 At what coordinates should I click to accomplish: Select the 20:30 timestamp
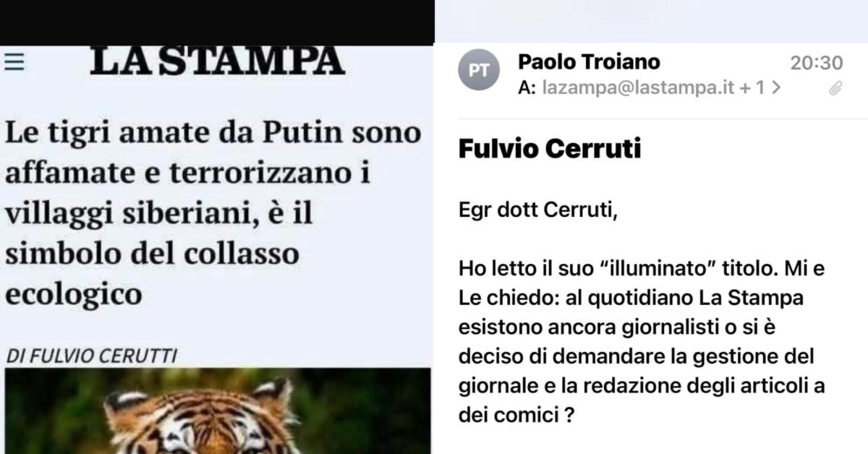point(817,64)
